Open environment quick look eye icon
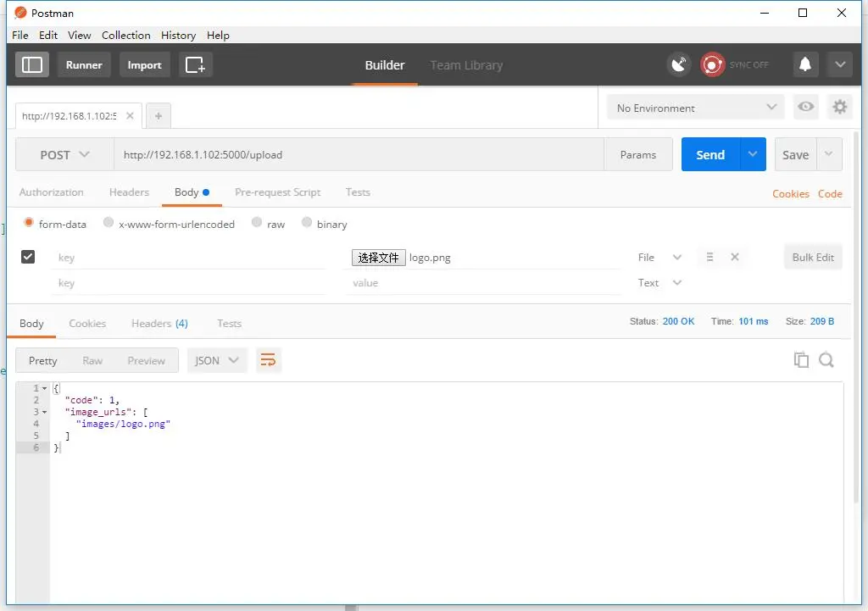The image size is (868, 611). coord(806,106)
